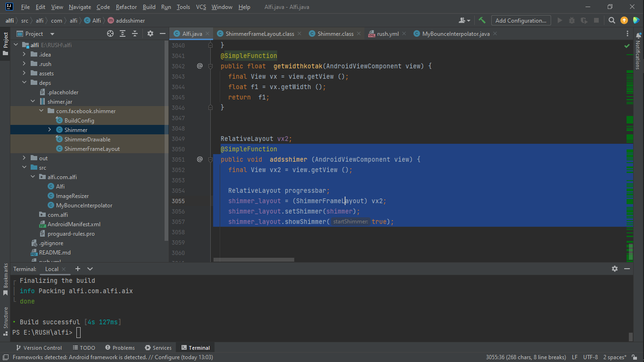Open the Problems tool window
This screenshot has height=362, width=644.
(x=120, y=348)
